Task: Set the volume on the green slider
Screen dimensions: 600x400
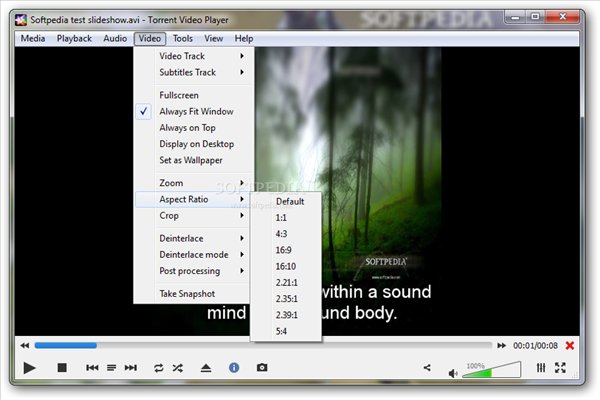Action: click(492, 369)
